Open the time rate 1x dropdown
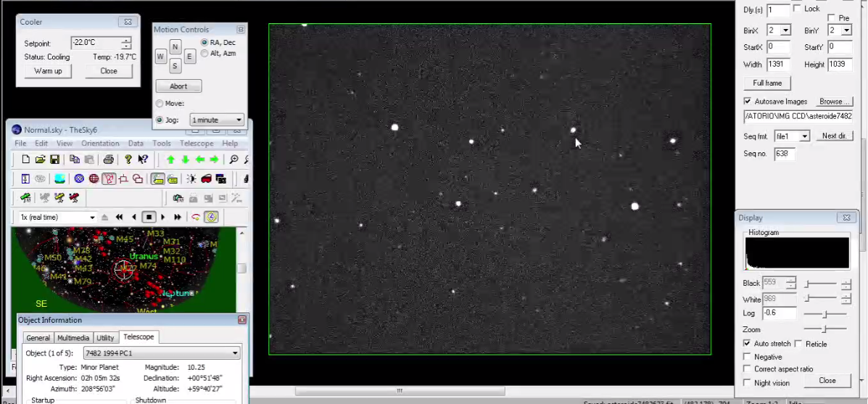This screenshot has height=404, width=868. click(92, 217)
